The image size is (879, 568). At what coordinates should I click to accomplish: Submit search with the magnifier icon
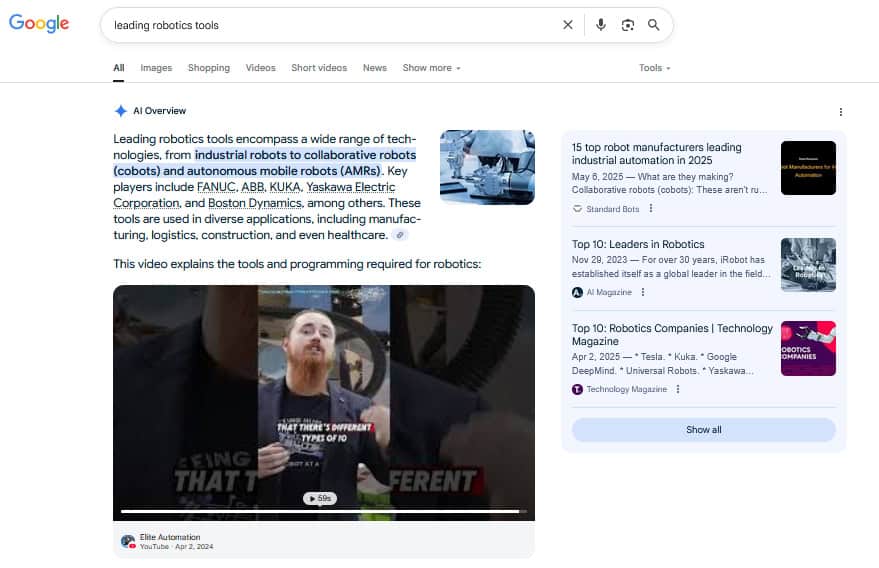(654, 25)
